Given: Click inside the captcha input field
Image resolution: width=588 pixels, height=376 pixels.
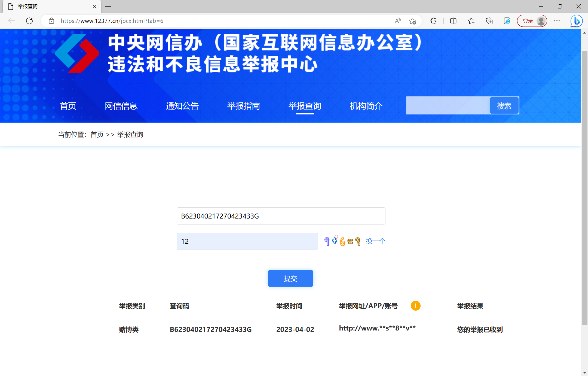Looking at the screenshot, I should [x=247, y=241].
